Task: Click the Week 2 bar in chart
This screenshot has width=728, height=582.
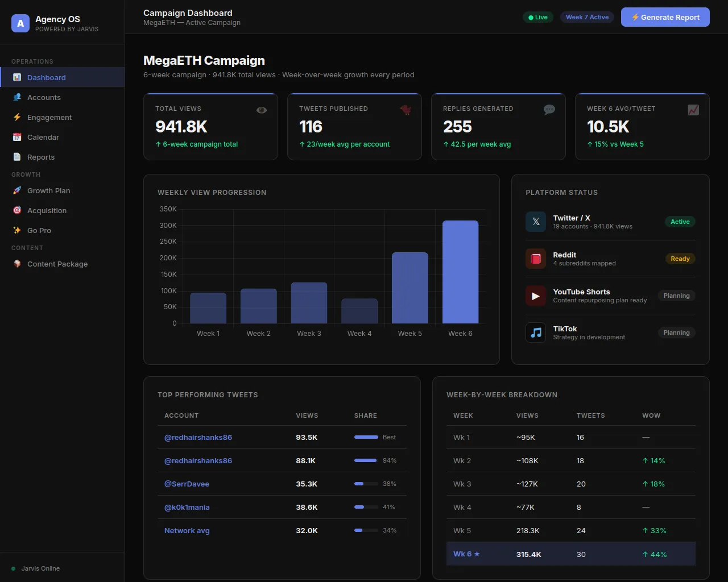Action: [259, 306]
